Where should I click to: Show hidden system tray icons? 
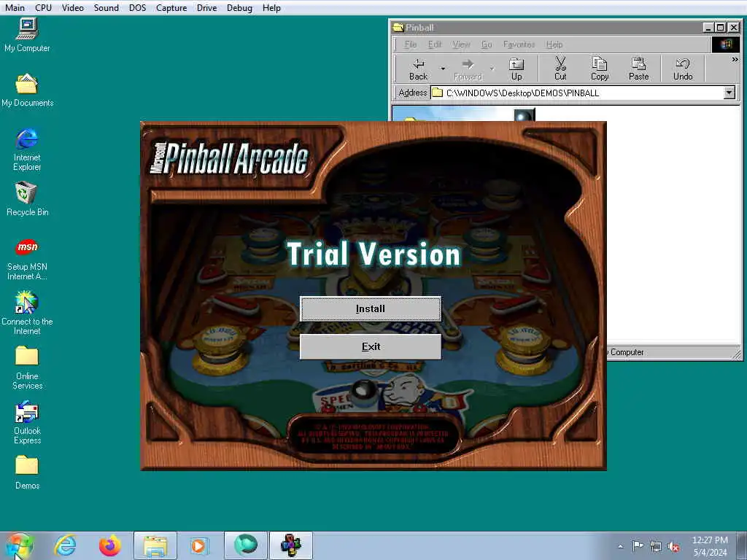pos(620,546)
